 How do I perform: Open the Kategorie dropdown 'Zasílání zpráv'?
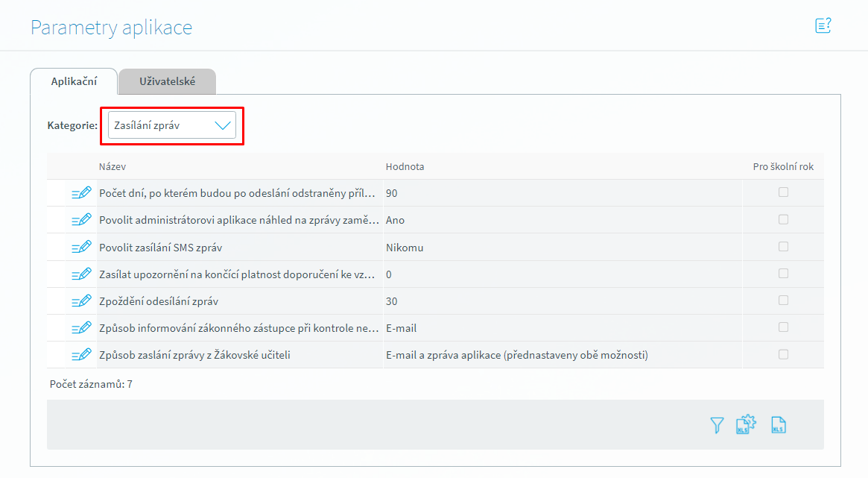(172, 125)
